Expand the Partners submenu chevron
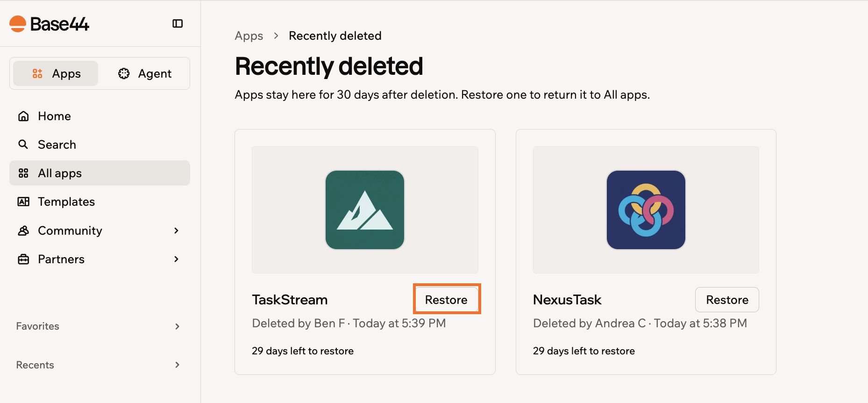 [176, 259]
